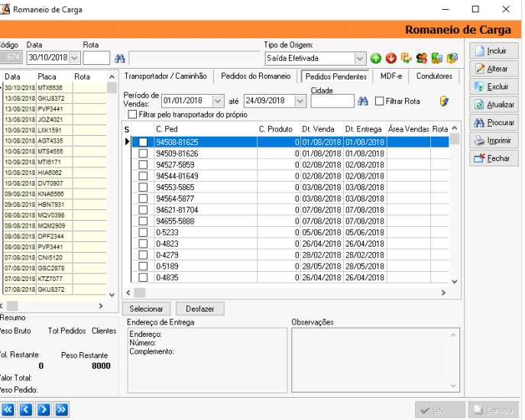This screenshot has width=525, height=420.
Task: Check the box for order 0-5233
Action: [x=143, y=232]
